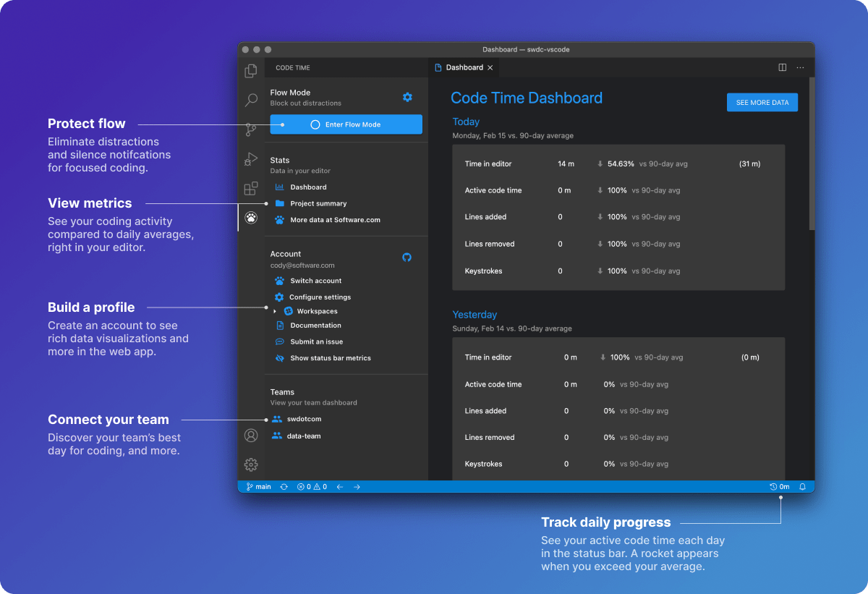Select the Dashboard editor tab
This screenshot has height=594, width=868.
pos(464,67)
